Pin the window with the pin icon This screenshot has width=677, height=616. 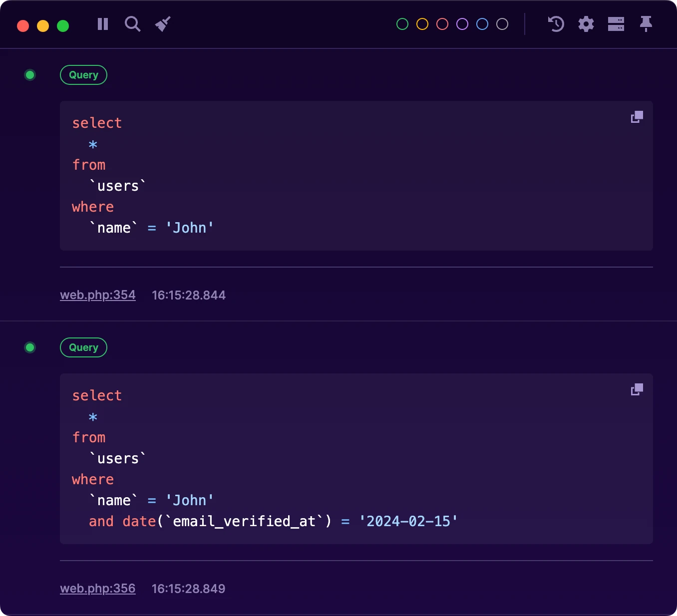click(646, 24)
